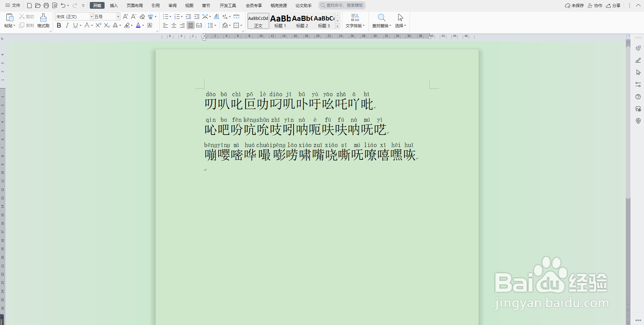Viewport: 644px width, 325px height.
Task: Click the 分享 share button
Action: [x=613, y=5]
